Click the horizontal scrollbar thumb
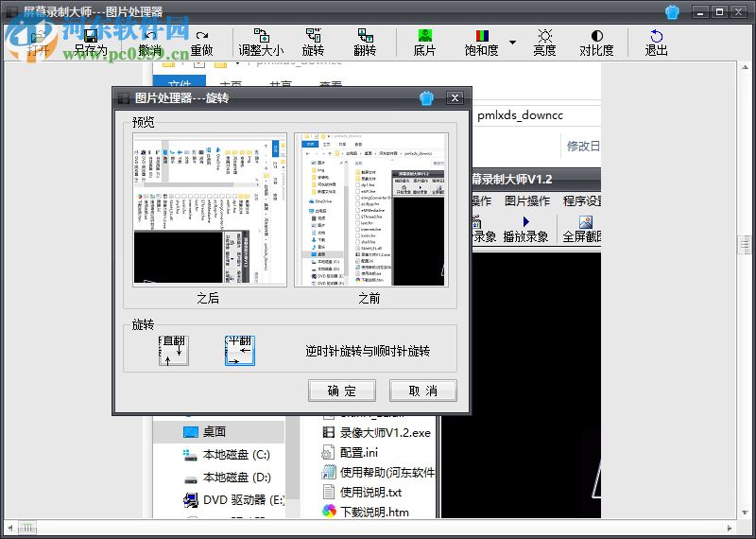This screenshot has width=756, height=539. [27, 529]
